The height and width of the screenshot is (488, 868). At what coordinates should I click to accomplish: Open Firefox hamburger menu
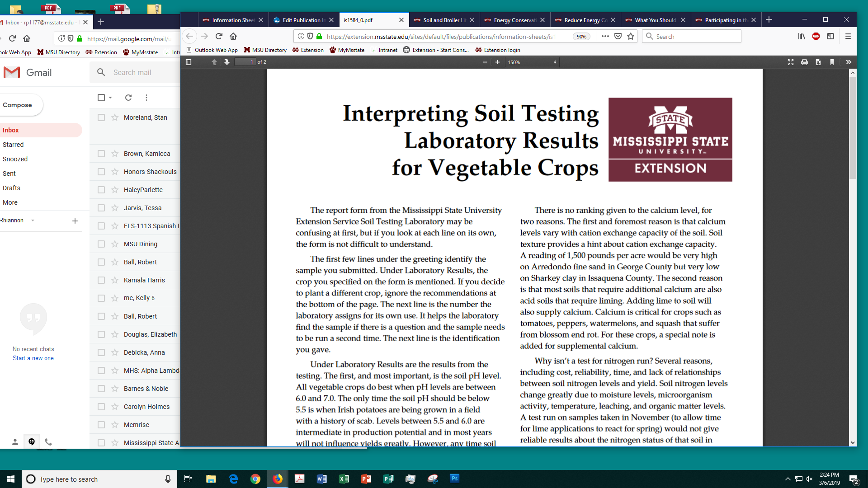848,36
